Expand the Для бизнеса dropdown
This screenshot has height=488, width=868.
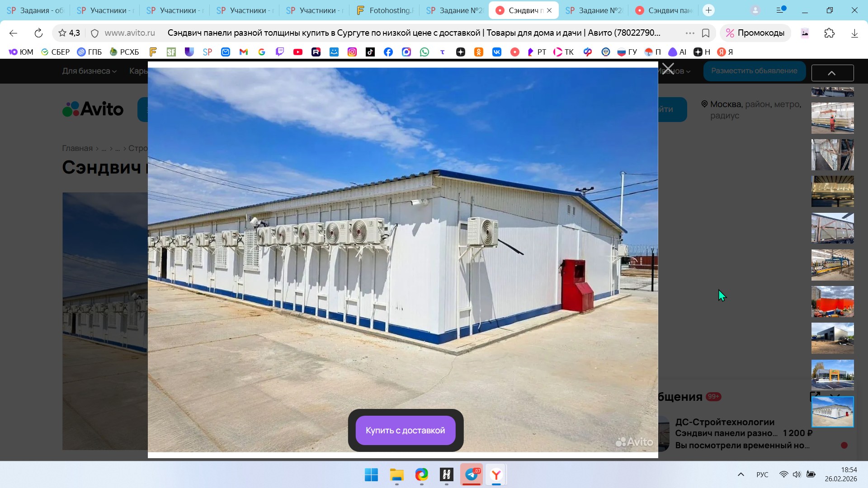coord(89,71)
